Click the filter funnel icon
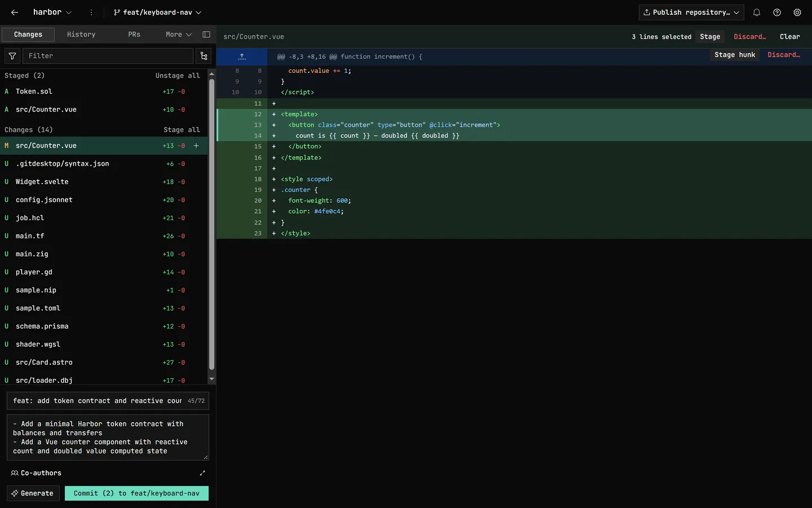 [12, 56]
